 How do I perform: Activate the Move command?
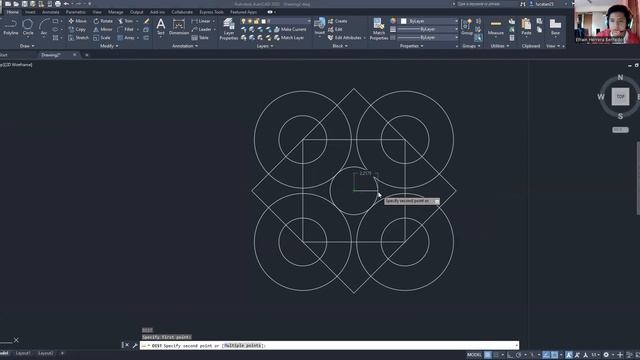point(77,21)
